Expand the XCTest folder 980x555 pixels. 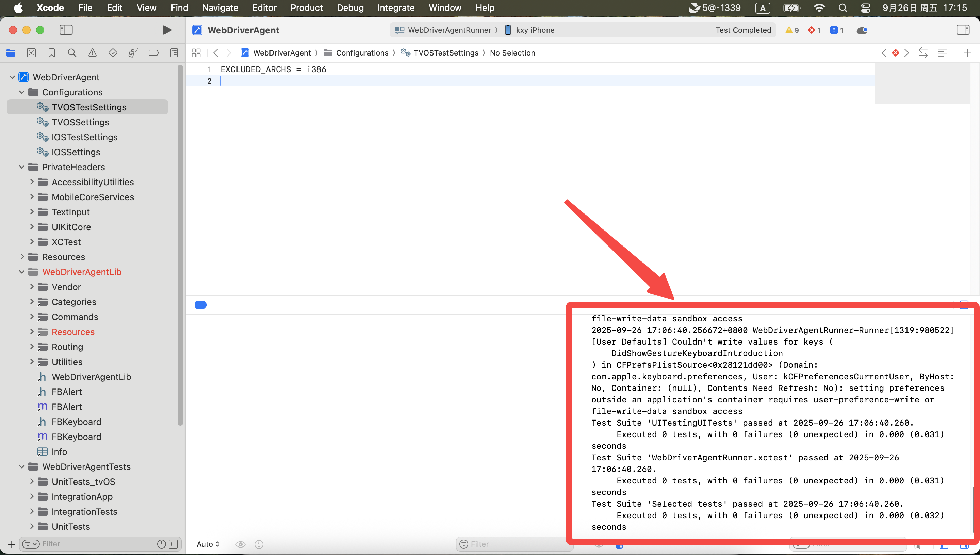[32, 242]
